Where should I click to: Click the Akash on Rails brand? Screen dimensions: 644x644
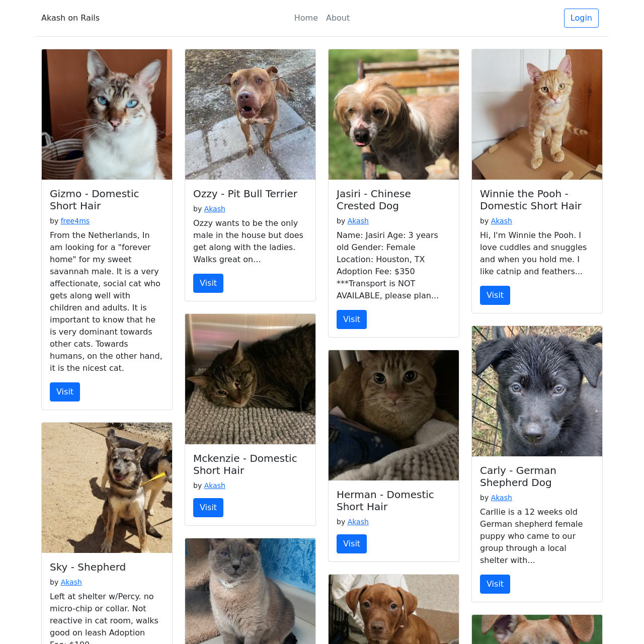70,18
